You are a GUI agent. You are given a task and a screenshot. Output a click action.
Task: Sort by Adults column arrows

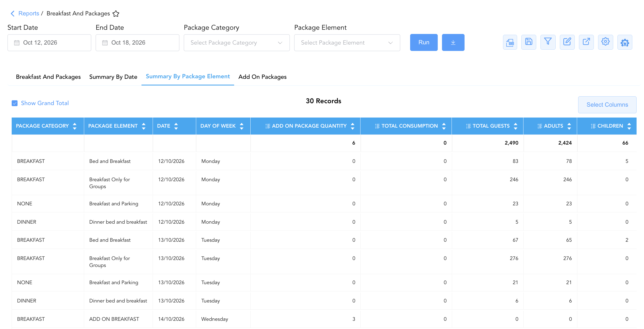click(x=569, y=126)
